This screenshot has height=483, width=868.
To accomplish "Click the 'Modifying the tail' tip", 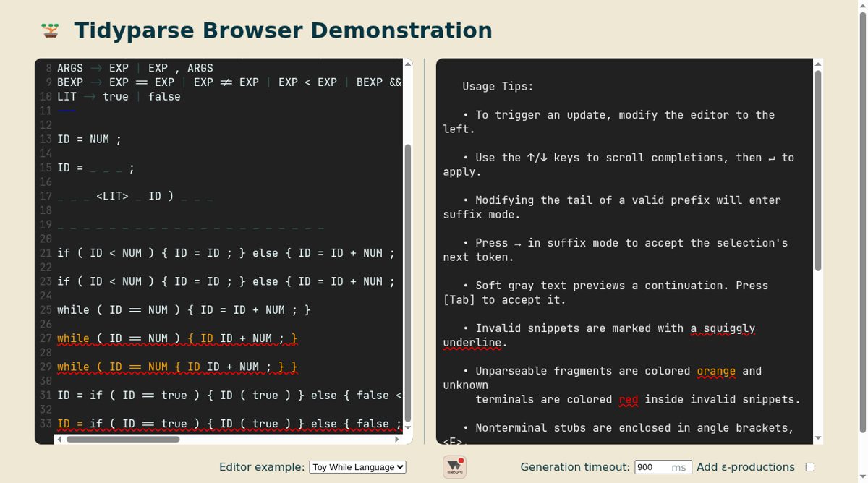I will point(612,207).
